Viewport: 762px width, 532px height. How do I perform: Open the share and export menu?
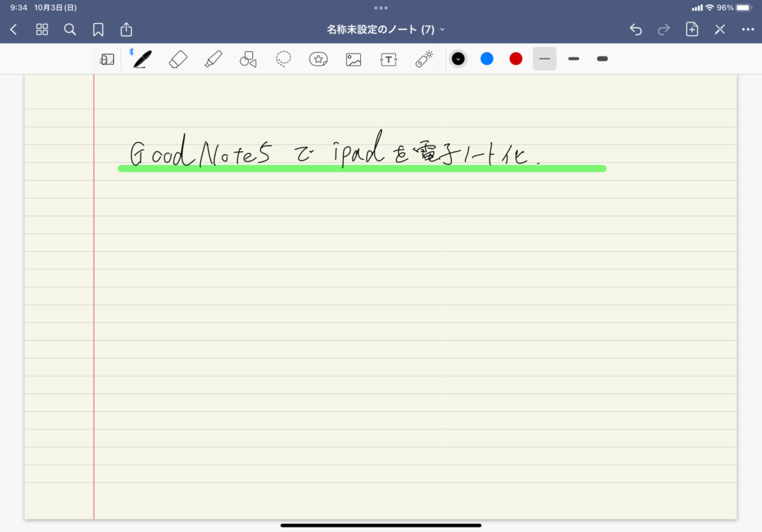click(127, 29)
